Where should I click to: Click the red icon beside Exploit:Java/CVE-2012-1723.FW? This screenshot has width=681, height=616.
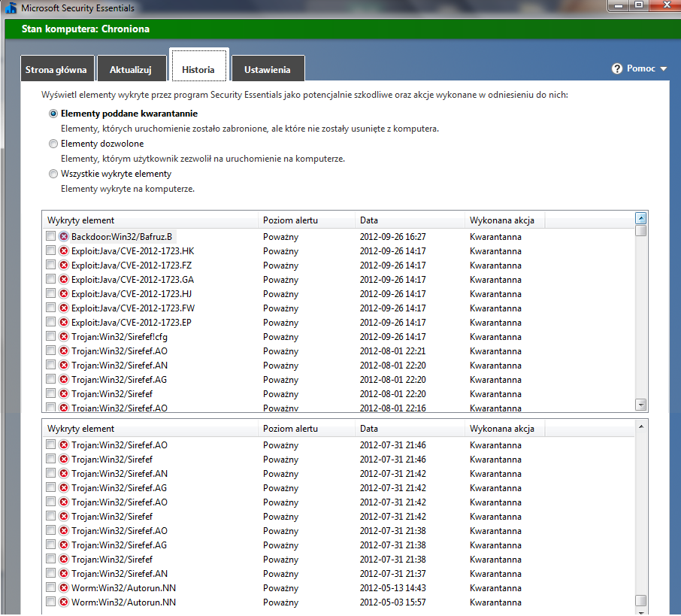click(64, 308)
